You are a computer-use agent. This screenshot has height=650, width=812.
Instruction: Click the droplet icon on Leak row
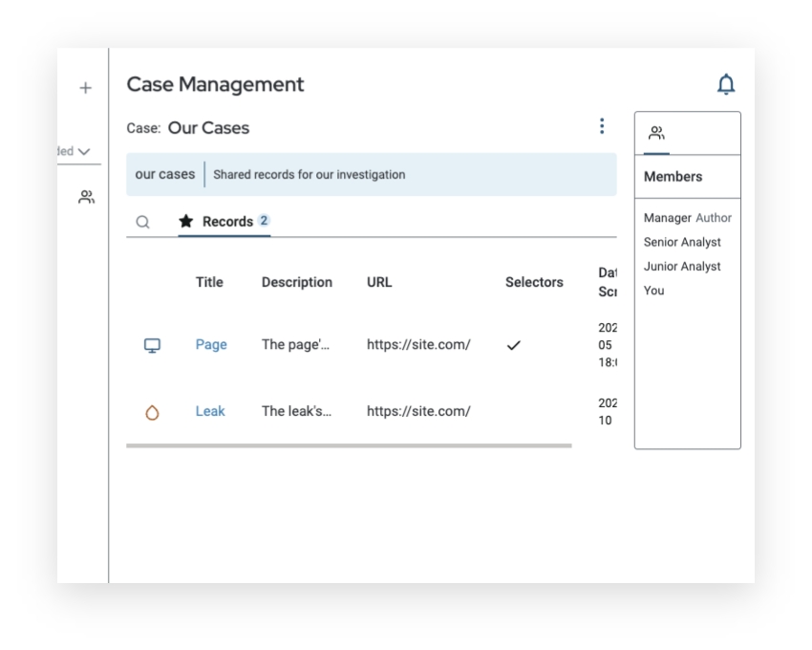tap(151, 412)
